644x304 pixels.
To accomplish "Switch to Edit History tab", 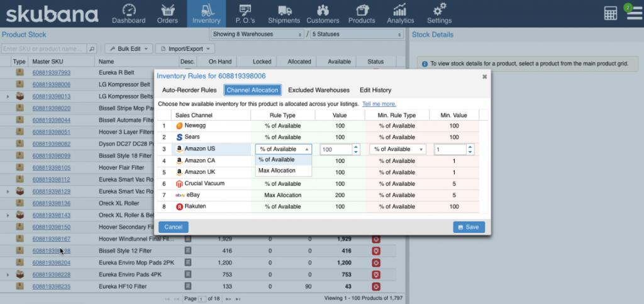I will point(375,90).
